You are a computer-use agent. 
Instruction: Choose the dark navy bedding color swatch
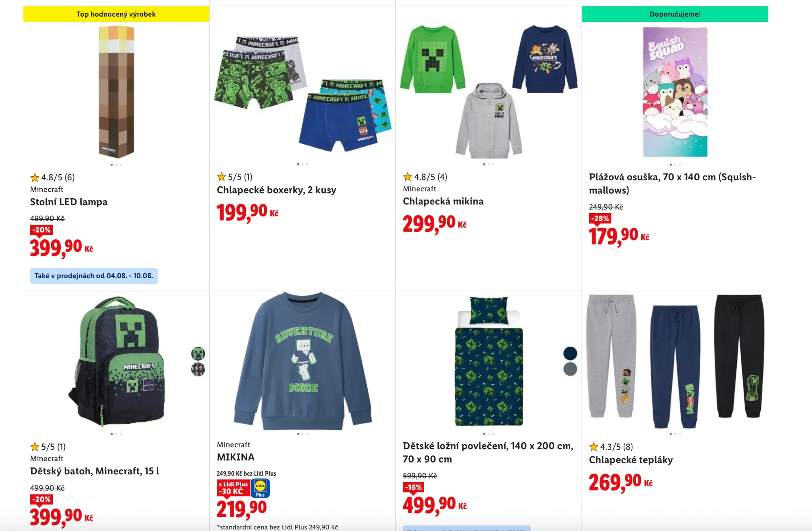click(570, 353)
